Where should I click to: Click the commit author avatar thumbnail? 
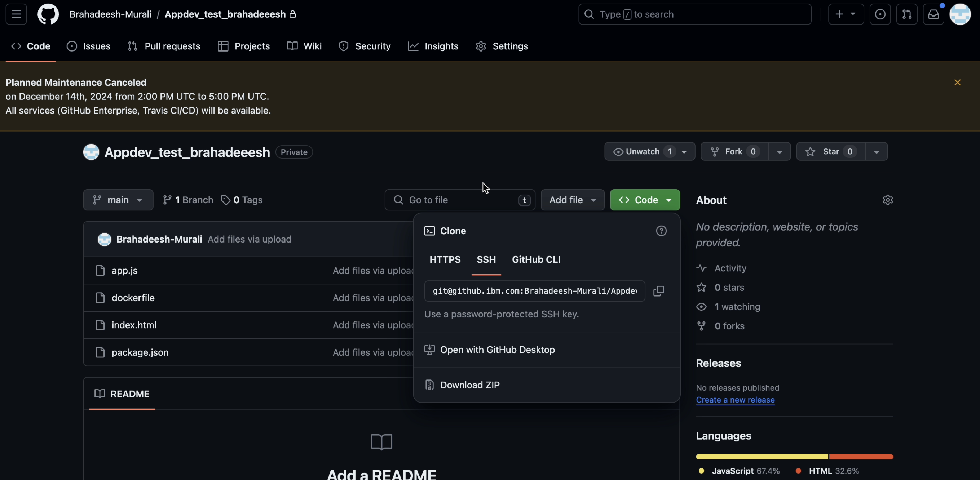(x=104, y=239)
